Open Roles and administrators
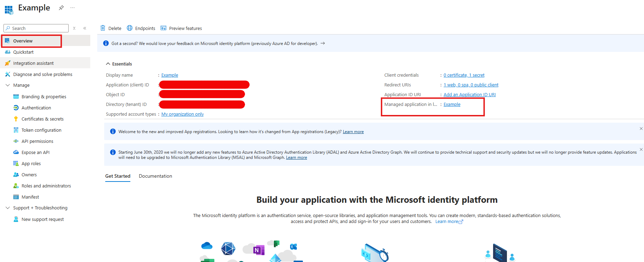The height and width of the screenshot is (262, 644). coord(46,186)
